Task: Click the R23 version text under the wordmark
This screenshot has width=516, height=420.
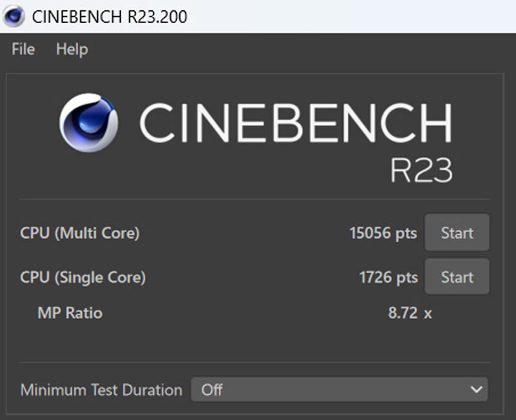Action: [x=422, y=170]
